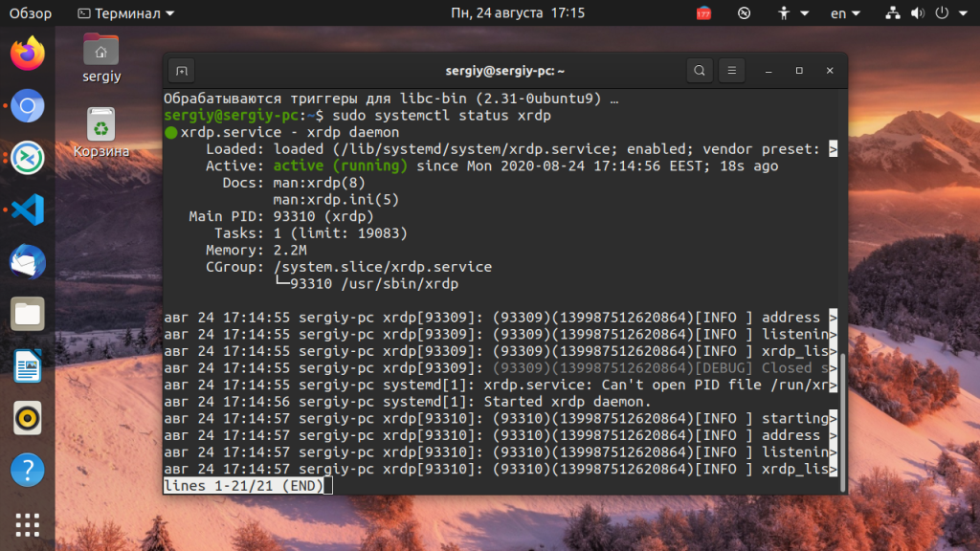This screenshot has height=551, width=980.
Task: Open the Обзор activities overview
Action: [31, 13]
